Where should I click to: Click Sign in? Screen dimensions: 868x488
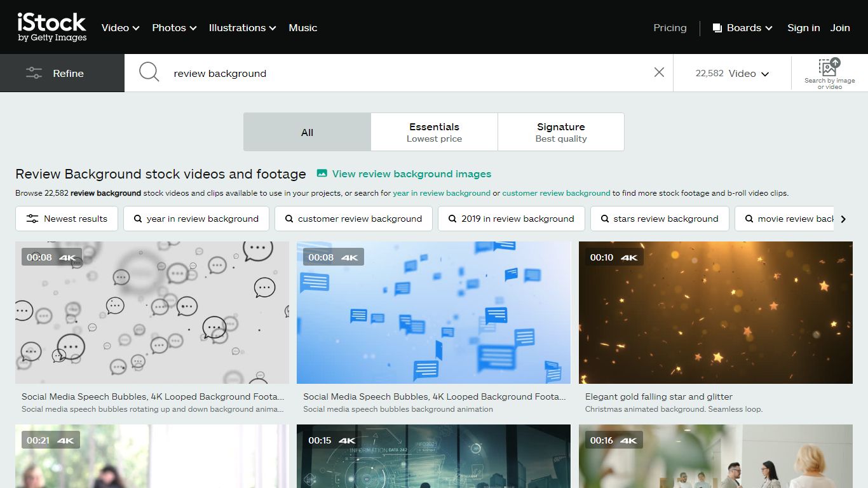click(x=803, y=28)
